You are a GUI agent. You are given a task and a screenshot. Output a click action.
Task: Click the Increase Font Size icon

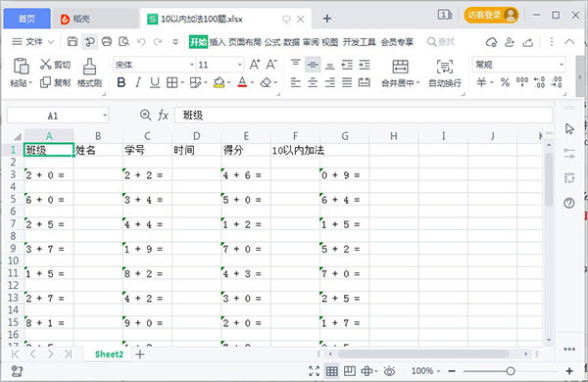click(255, 65)
